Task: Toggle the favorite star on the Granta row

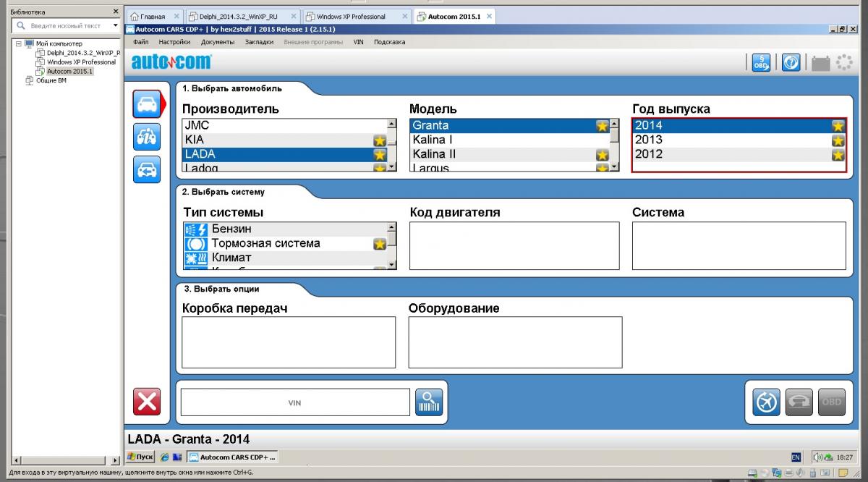Action: pyautogui.click(x=603, y=126)
